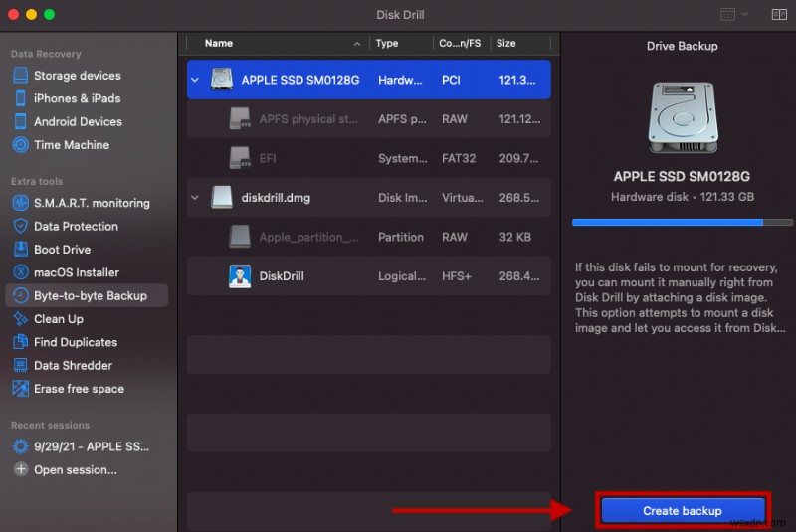
Task: Click the recent session gear icon
Action: [20, 446]
